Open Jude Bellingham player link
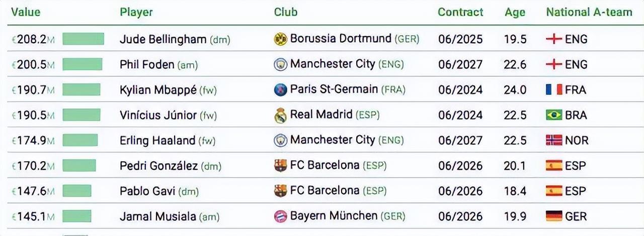Image resolution: width=644 pixels, height=236 pixels. pos(163,39)
